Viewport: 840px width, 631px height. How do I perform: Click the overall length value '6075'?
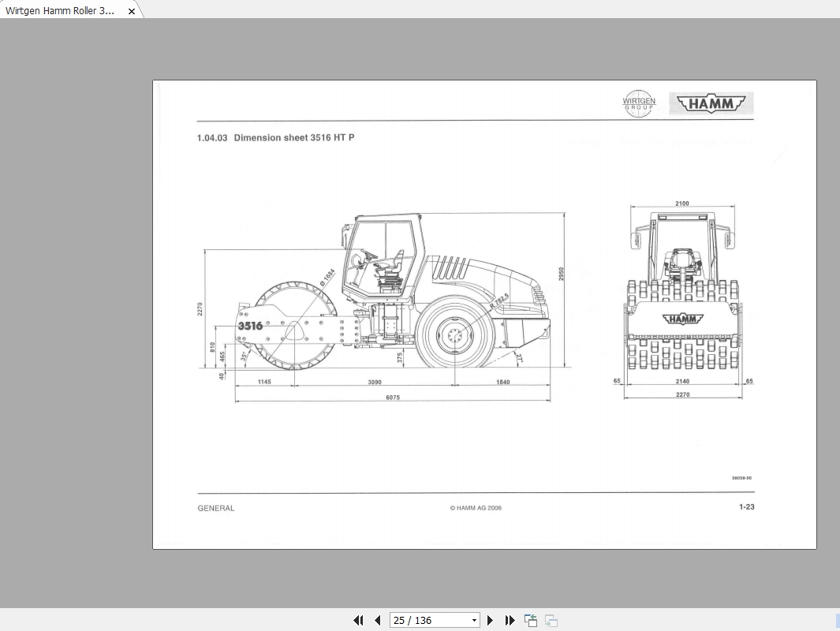coord(393,398)
